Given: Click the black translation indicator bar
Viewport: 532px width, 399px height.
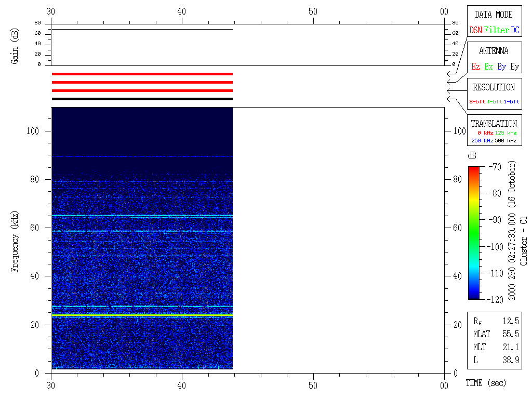Looking at the screenshot, I should click(x=142, y=99).
